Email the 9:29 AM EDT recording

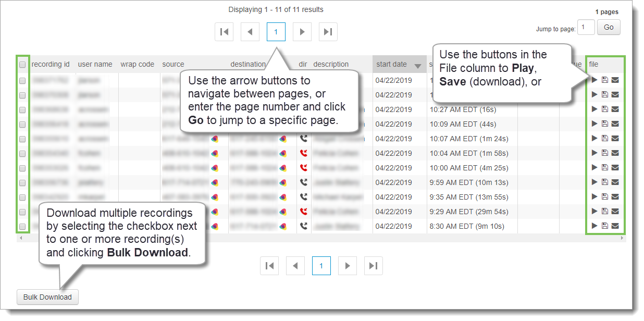615,211
